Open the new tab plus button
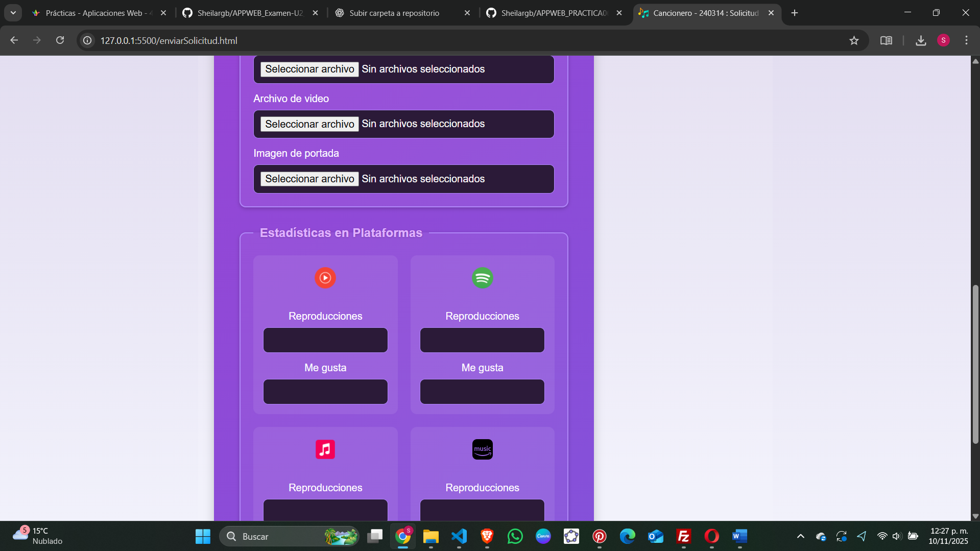The width and height of the screenshot is (980, 551). click(795, 13)
